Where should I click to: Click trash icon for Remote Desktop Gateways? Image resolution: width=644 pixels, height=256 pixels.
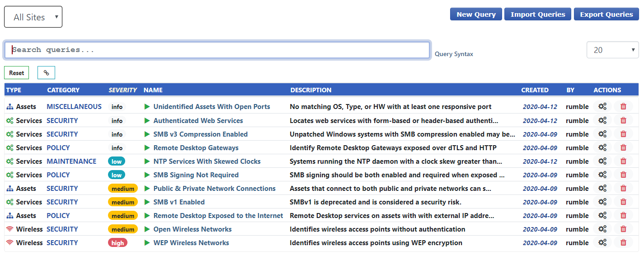pos(623,148)
